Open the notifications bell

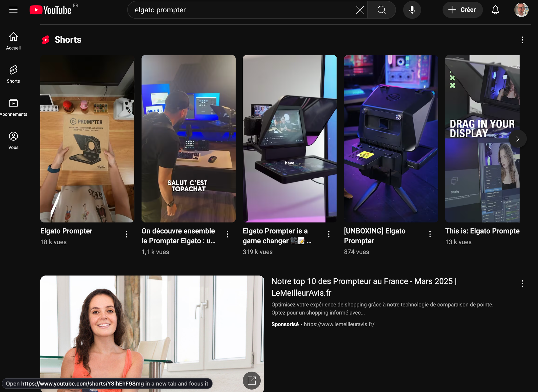tap(495, 10)
